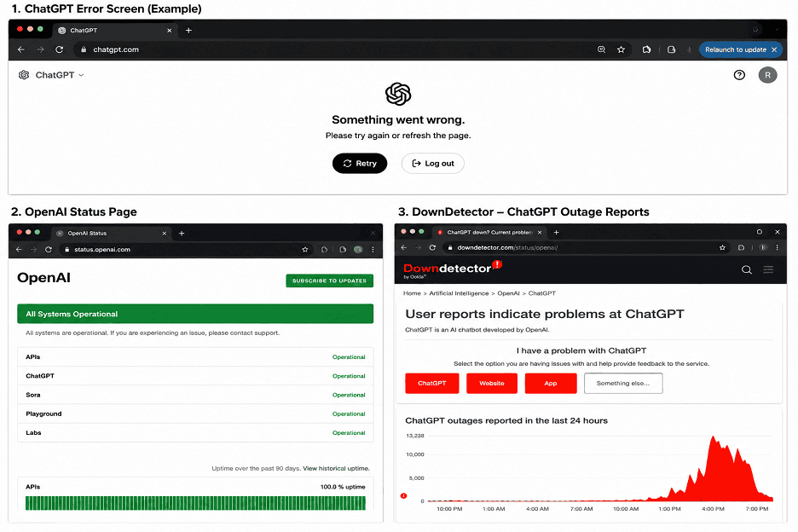Open the three-dot menu in the Downdetector browser
Image resolution: width=798 pixels, height=532 pixels.
coord(778,247)
